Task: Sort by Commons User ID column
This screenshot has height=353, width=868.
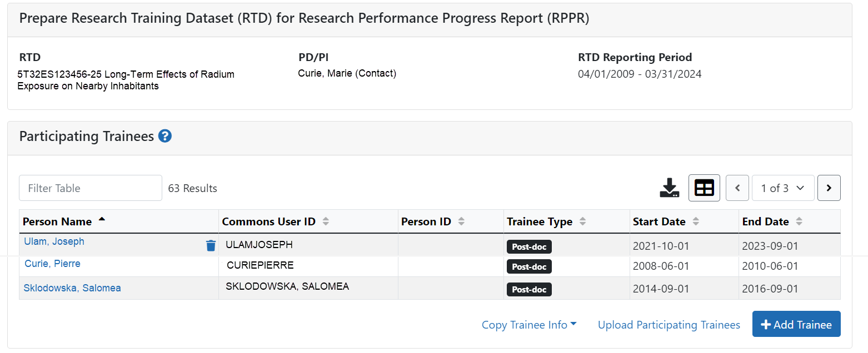Action: point(326,221)
